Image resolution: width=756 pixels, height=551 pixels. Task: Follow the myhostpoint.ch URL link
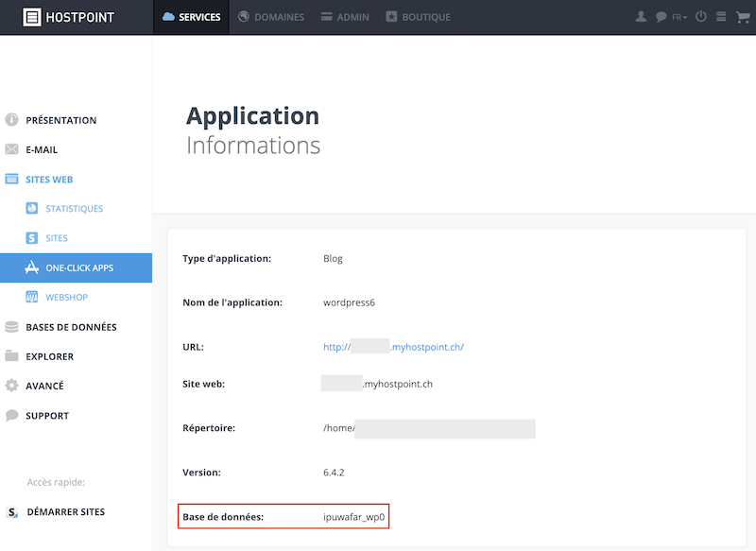coord(393,347)
